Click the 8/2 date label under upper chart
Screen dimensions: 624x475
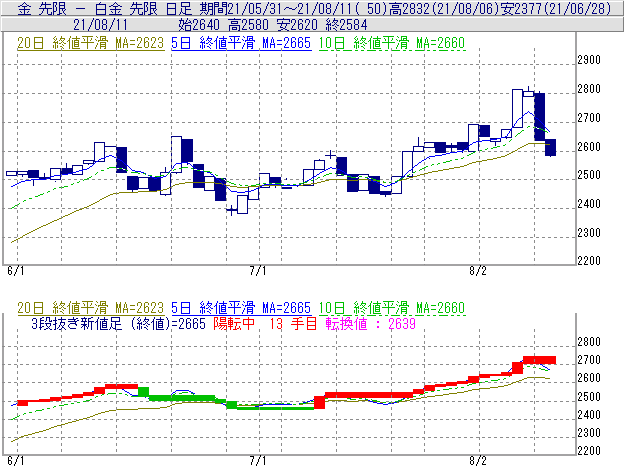[x=478, y=271]
